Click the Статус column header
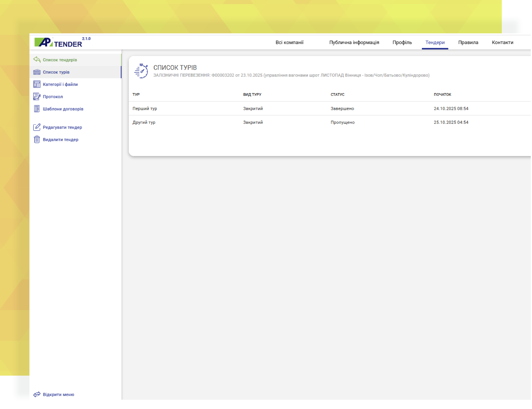Viewport: 532px width, 409px height. (x=338, y=95)
